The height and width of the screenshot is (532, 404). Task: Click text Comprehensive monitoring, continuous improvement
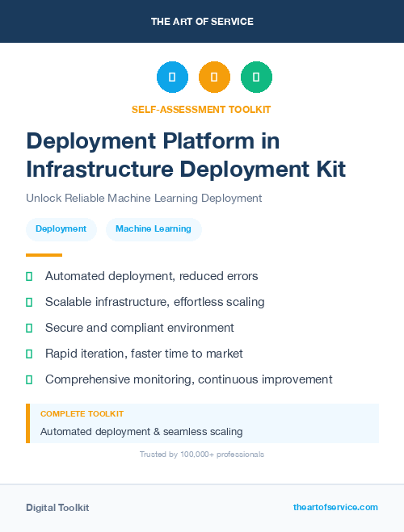[189, 379]
